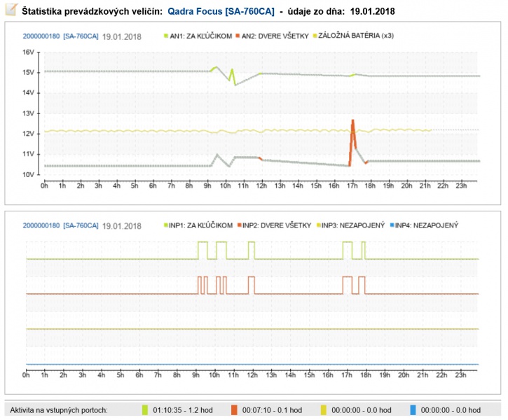Click the 13V label on voltage axis
The height and width of the screenshot is (420, 508).
(28, 113)
